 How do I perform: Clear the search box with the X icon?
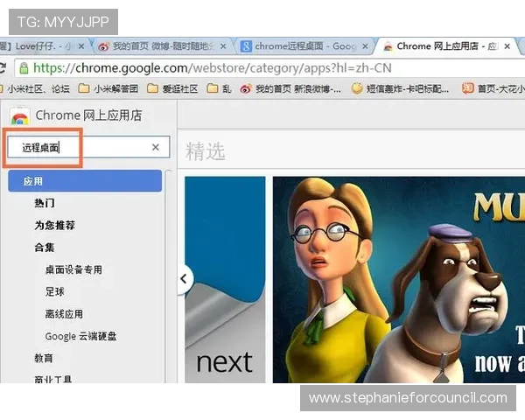156,148
